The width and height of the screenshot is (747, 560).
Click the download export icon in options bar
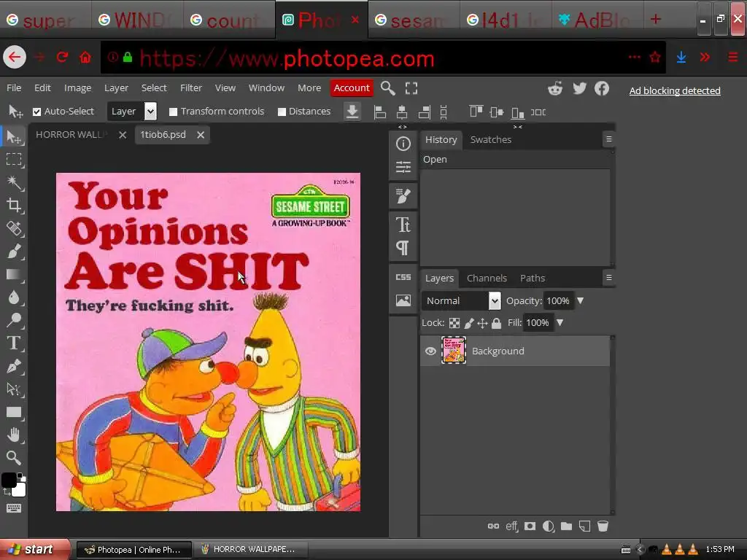coord(352,112)
